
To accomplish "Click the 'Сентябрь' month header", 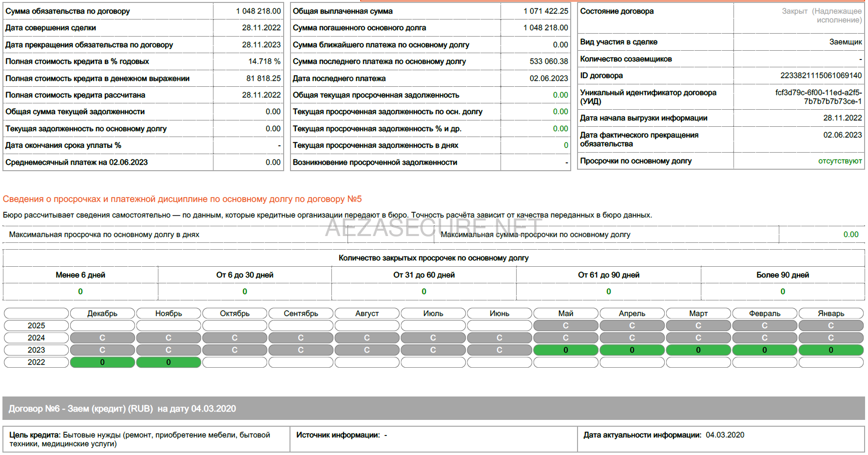I will (301, 314).
